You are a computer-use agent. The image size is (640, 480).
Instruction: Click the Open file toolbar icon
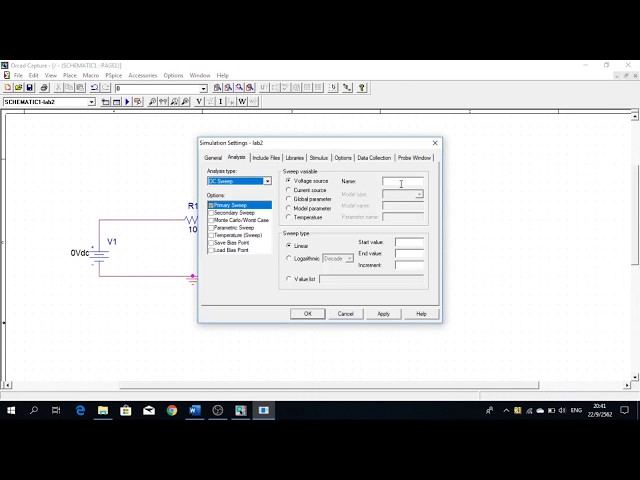click(18, 88)
